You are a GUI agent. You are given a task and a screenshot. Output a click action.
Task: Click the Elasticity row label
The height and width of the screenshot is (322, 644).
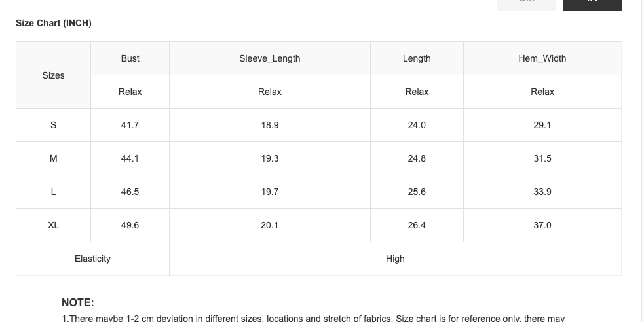pos(92,259)
